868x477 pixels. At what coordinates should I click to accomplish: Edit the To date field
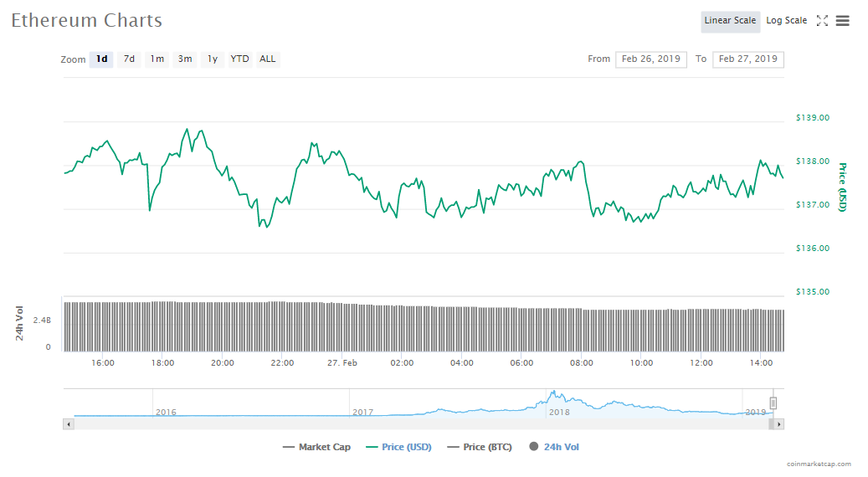pos(747,59)
